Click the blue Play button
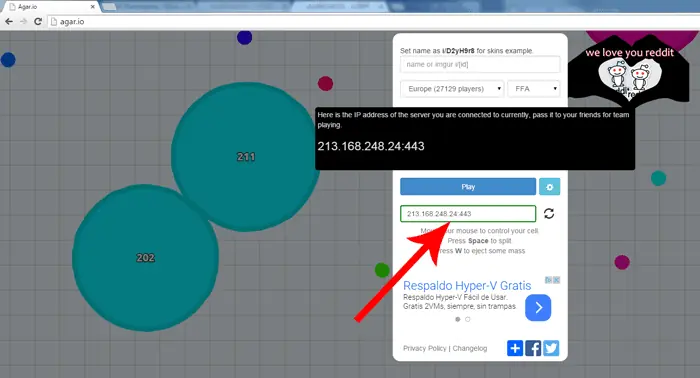The width and height of the screenshot is (700, 378). point(468,187)
